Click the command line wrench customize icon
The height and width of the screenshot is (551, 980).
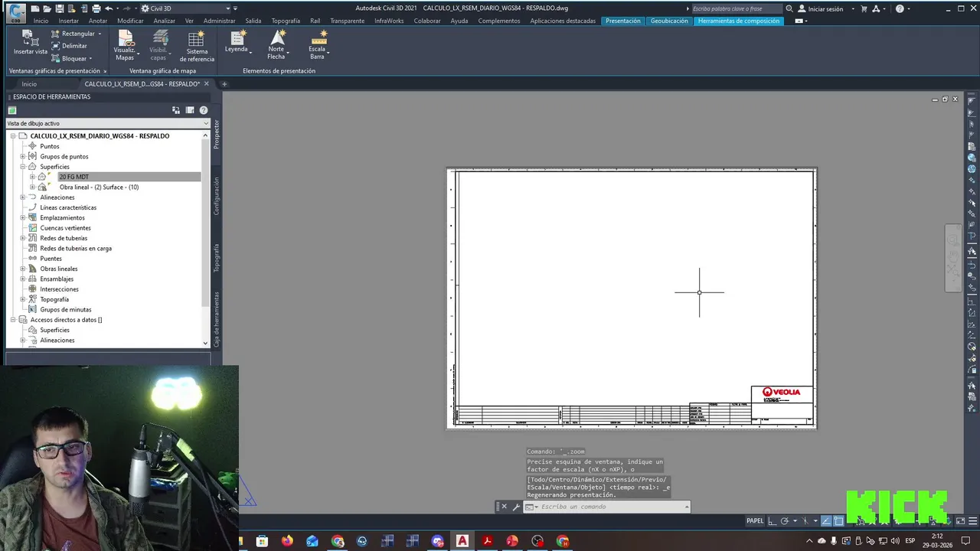pos(516,507)
